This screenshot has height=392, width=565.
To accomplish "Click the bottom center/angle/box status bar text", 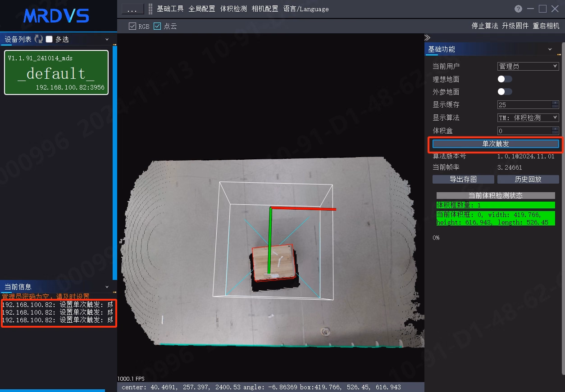I will pos(261,387).
